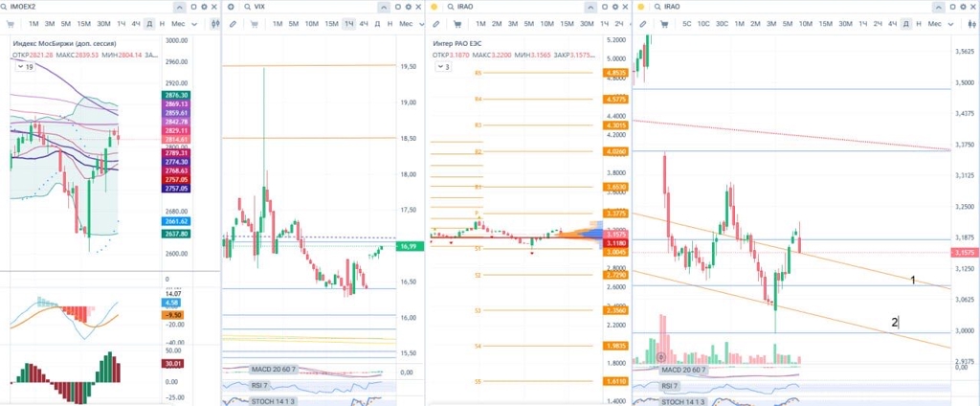The height and width of the screenshot is (406, 980).
Task: Switch the VIX chart to the 4Ч timeframe
Action: click(364, 23)
